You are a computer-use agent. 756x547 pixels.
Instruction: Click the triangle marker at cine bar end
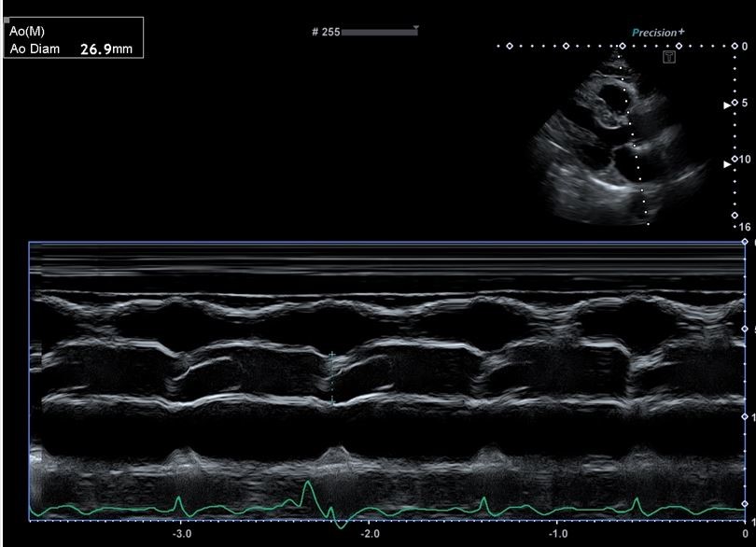coord(415,28)
